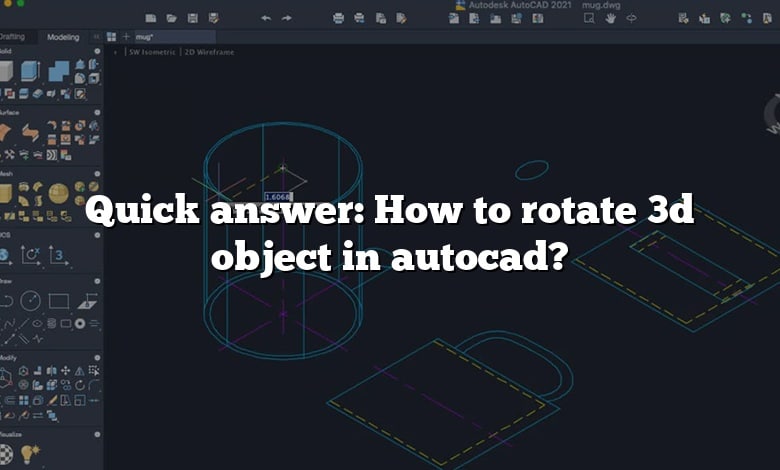Expand the Draw panel options
The width and height of the screenshot is (780, 470).
pos(96,279)
